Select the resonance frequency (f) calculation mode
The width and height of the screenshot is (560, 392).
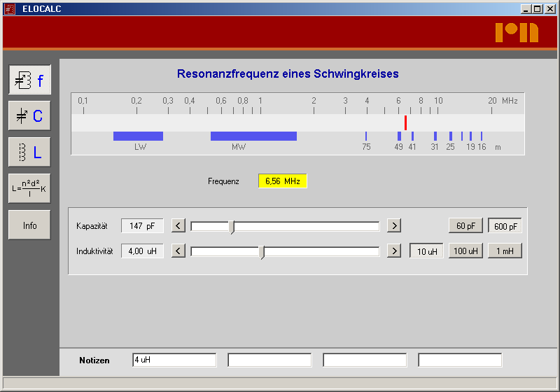tap(29, 80)
